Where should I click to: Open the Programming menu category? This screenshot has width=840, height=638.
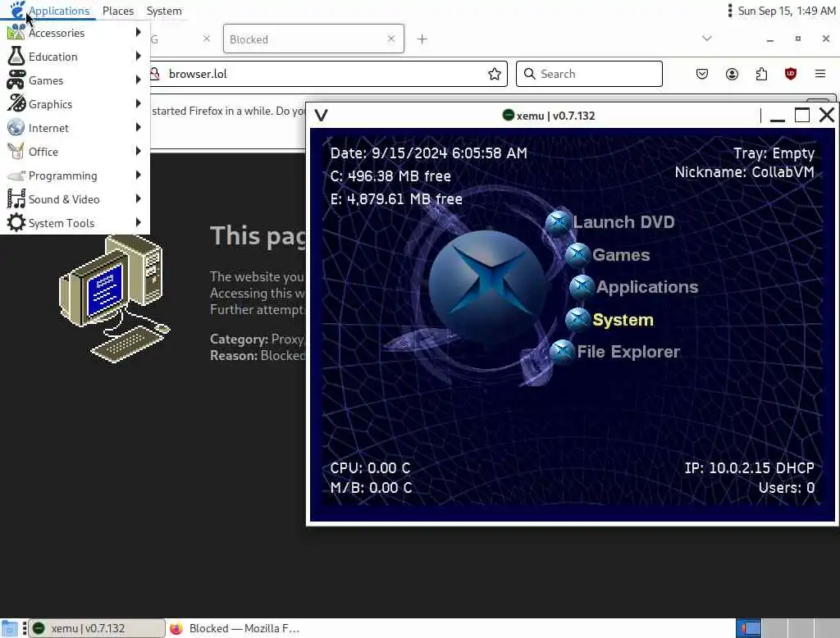point(75,175)
